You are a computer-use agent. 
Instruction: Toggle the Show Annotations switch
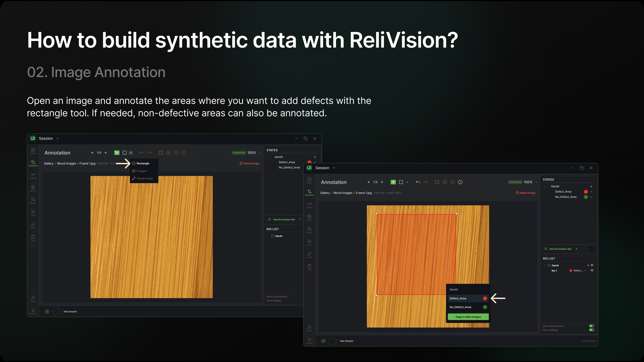[x=591, y=326]
